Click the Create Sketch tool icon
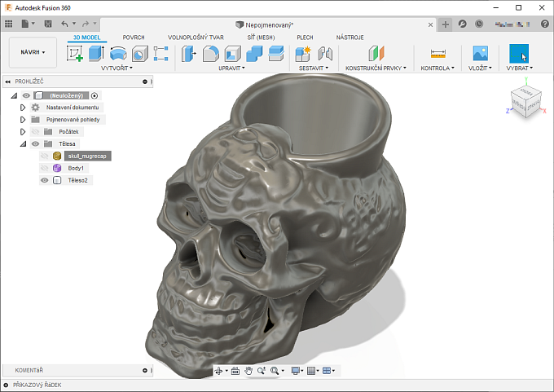Viewport: 554px width, 392px height. 75,55
